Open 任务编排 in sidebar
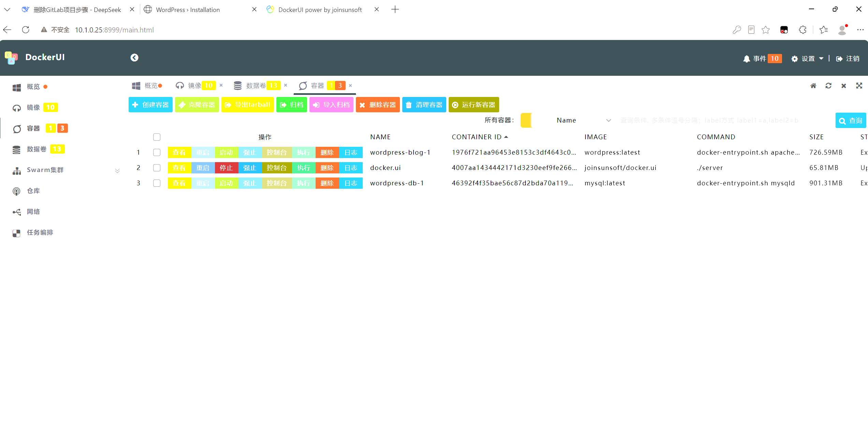The image size is (868, 426). pos(33,232)
